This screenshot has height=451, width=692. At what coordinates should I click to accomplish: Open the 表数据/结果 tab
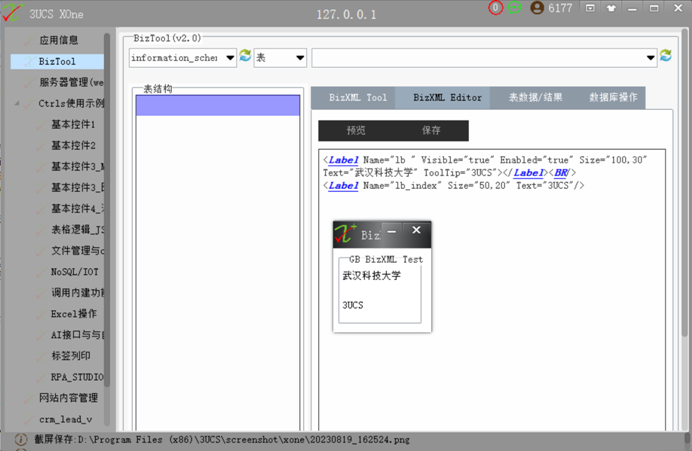535,98
